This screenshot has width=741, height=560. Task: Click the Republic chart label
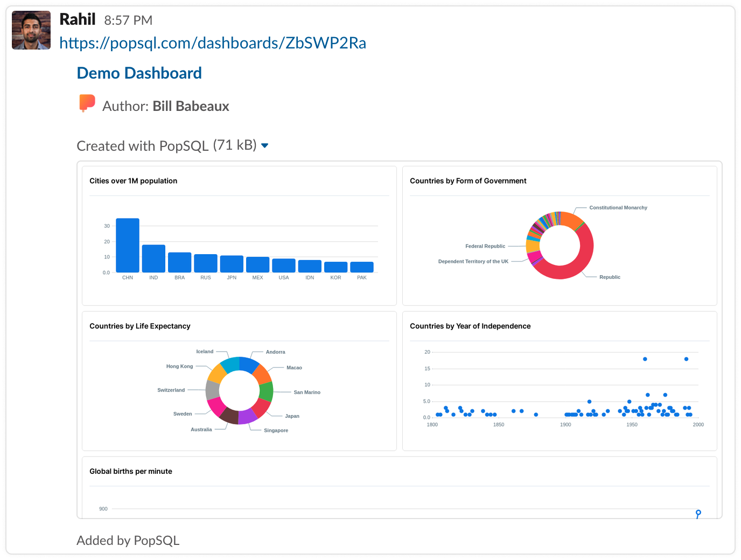coord(610,277)
